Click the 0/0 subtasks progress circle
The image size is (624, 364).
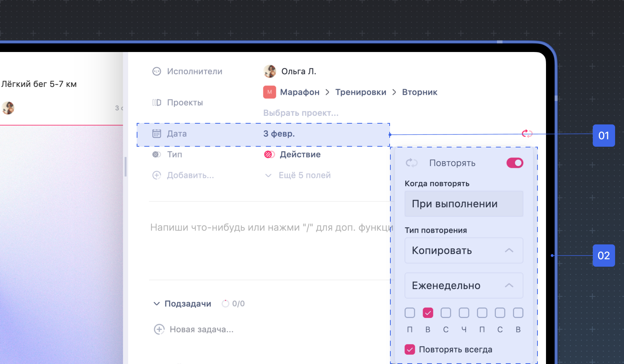225,303
